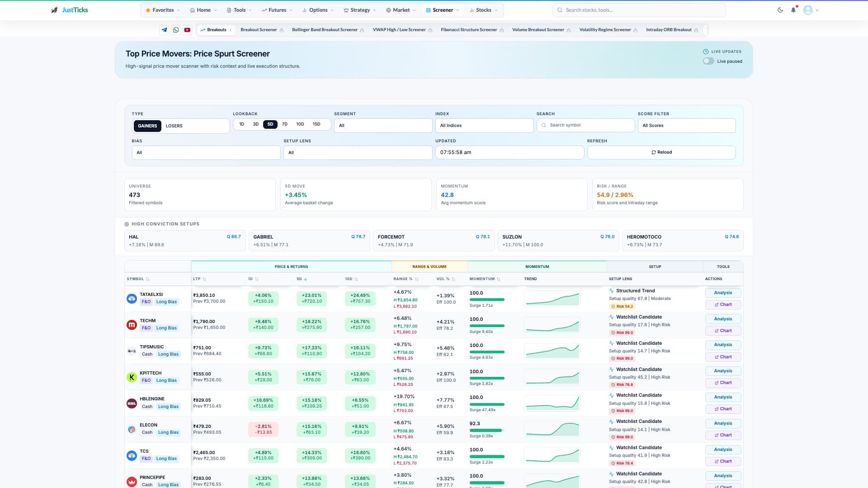
Task: Click the TATAELXSI company logo
Action: click(132, 298)
